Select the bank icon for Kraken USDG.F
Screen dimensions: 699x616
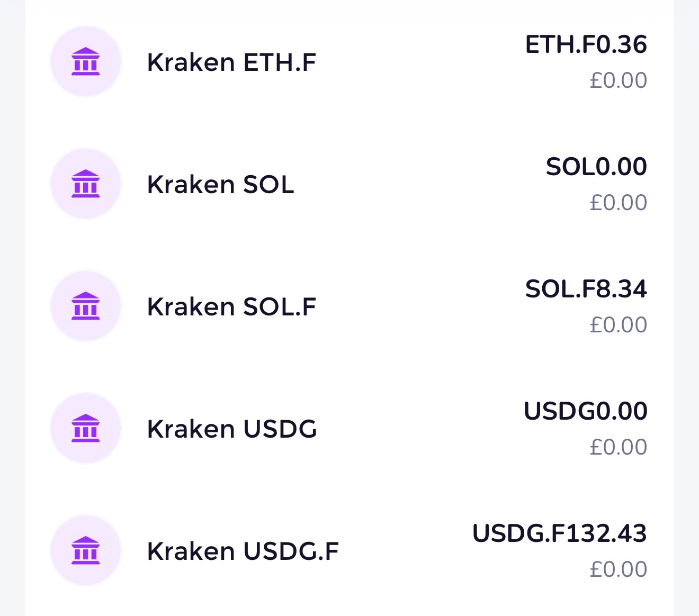coord(86,550)
